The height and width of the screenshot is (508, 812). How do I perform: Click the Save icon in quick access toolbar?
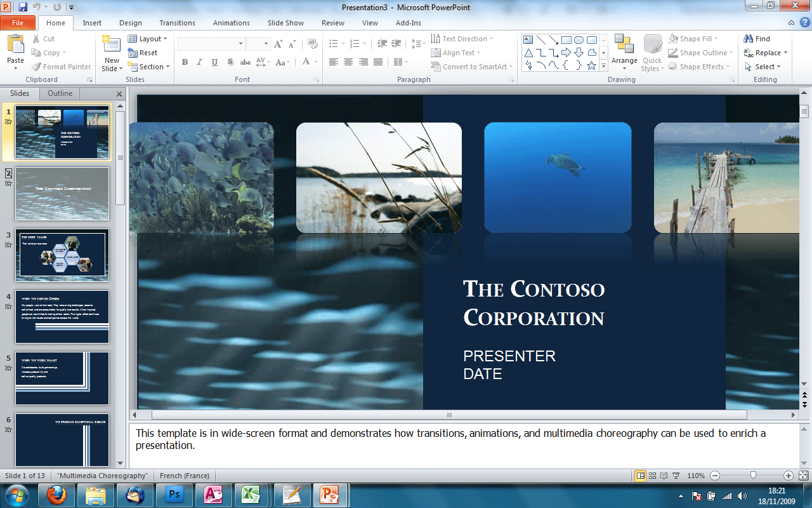(x=23, y=7)
